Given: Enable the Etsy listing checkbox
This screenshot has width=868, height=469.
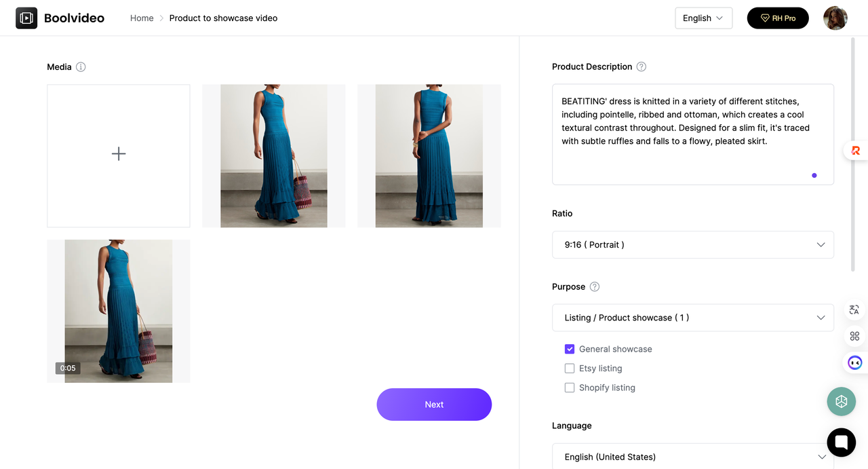Looking at the screenshot, I should [570, 369].
